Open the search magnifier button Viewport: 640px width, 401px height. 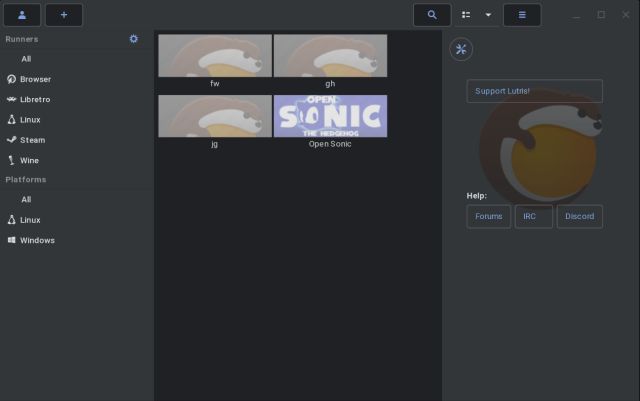432,15
